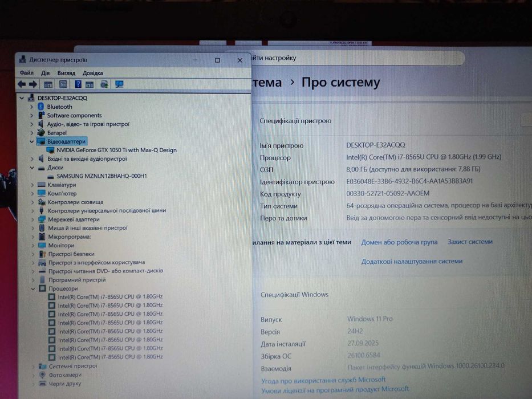Select NVIDIA GeForce GTX 1050 Ti device

coord(116,150)
